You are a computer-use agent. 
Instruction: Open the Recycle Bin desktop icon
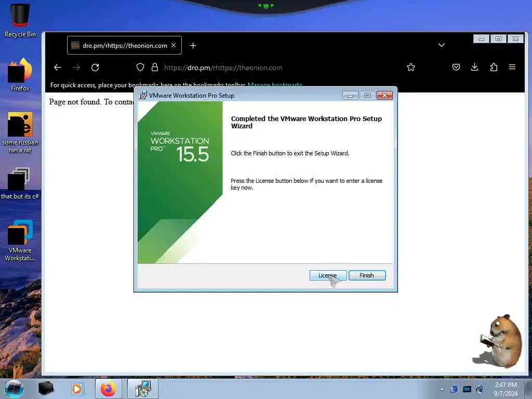point(20,21)
